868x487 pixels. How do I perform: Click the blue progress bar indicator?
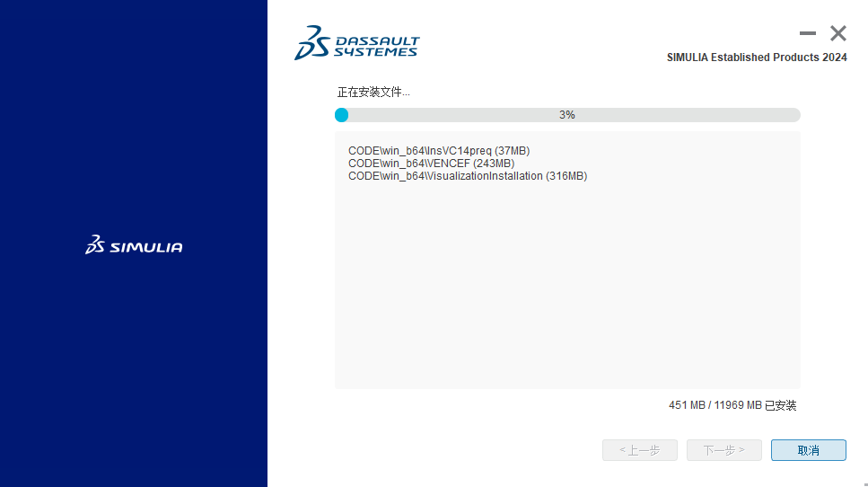point(341,115)
